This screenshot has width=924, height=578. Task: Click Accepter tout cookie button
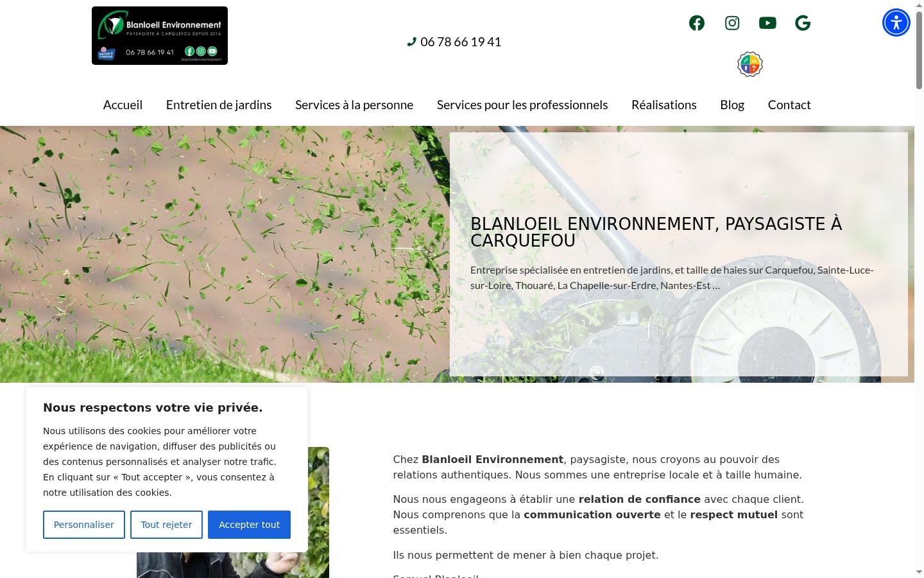249,525
